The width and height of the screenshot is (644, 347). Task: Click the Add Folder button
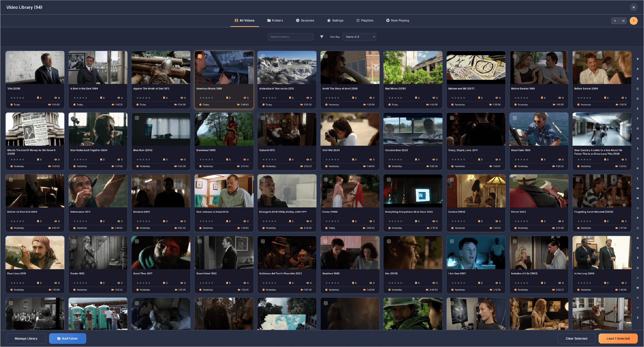(x=67, y=338)
